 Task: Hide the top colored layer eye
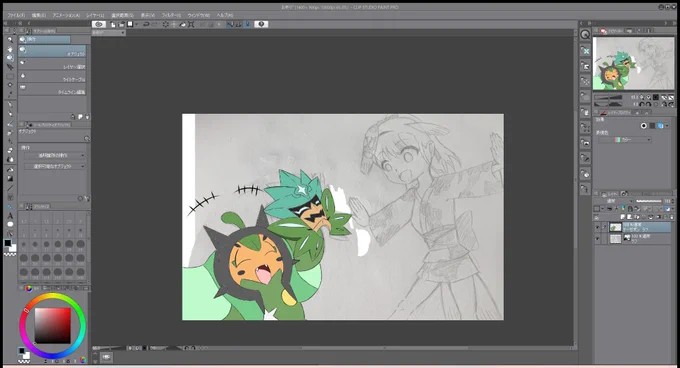pyautogui.click(x=598, y=227)
